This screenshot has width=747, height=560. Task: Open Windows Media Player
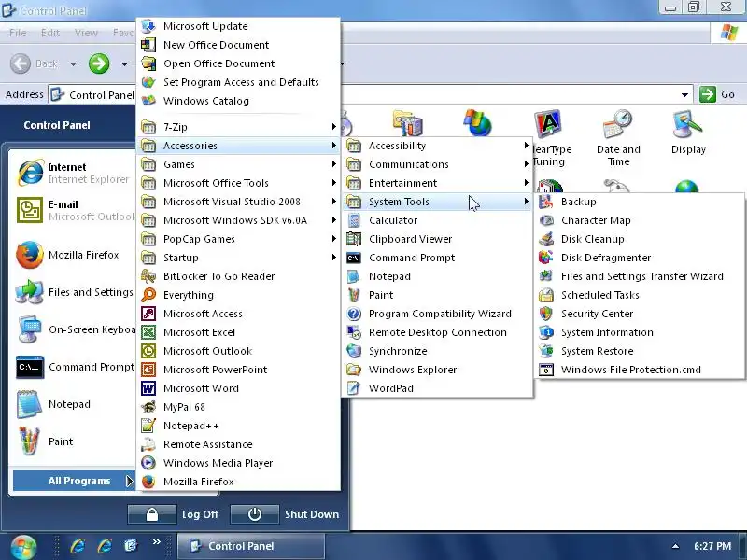(x=238, y=463)
